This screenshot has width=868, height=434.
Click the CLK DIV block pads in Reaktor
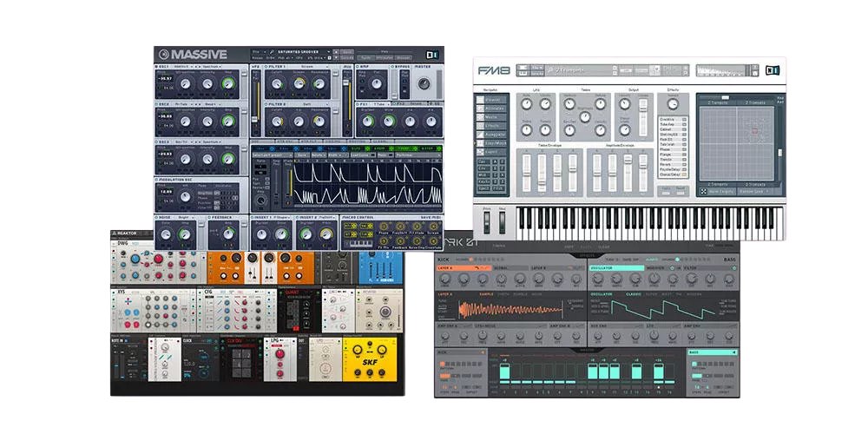pyautogui.click(x=240, y=365)
